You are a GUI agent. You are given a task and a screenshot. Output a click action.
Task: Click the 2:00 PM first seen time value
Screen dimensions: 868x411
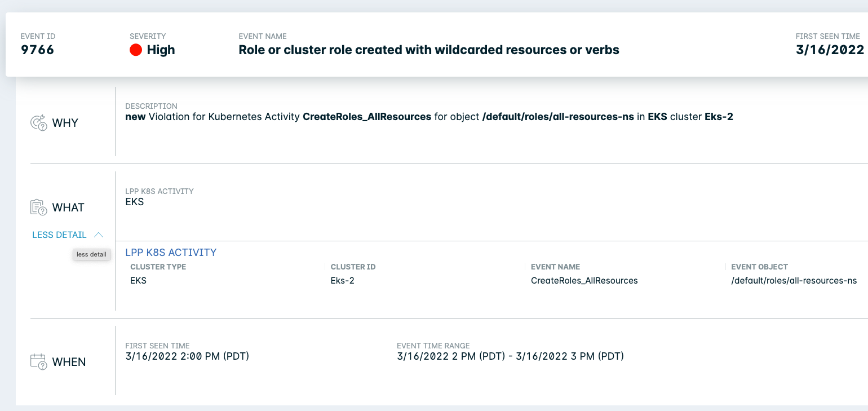(x=187, y=356)
